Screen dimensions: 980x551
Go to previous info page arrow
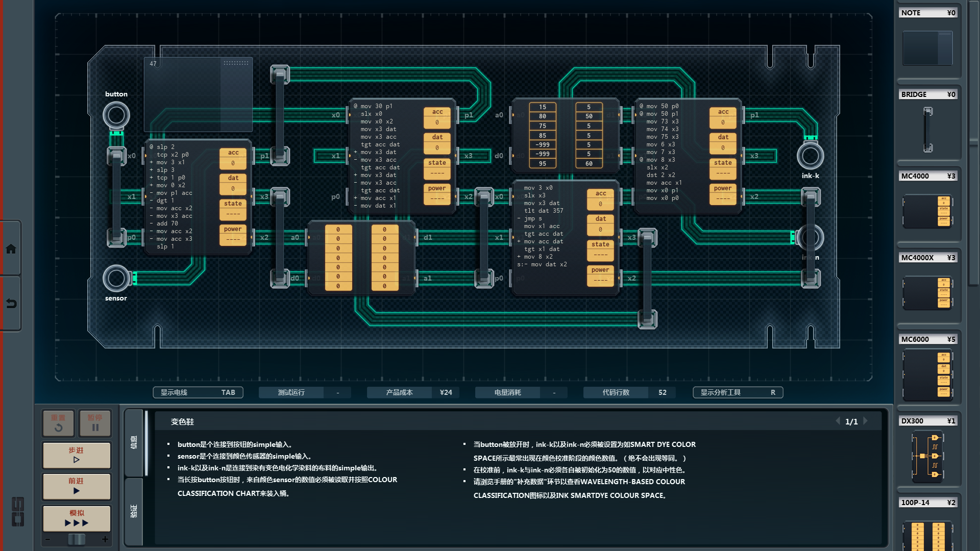(838, 421)
